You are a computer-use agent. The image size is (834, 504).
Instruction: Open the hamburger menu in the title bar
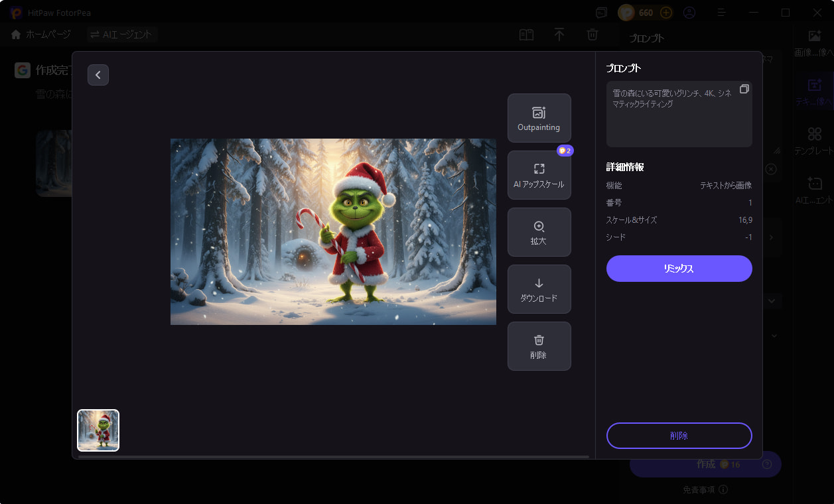coord(722,13)
